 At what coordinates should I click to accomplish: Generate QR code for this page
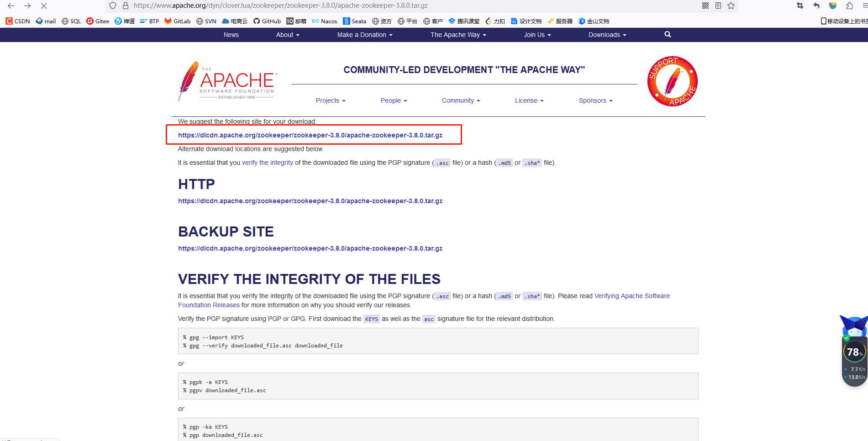(705, 5)
